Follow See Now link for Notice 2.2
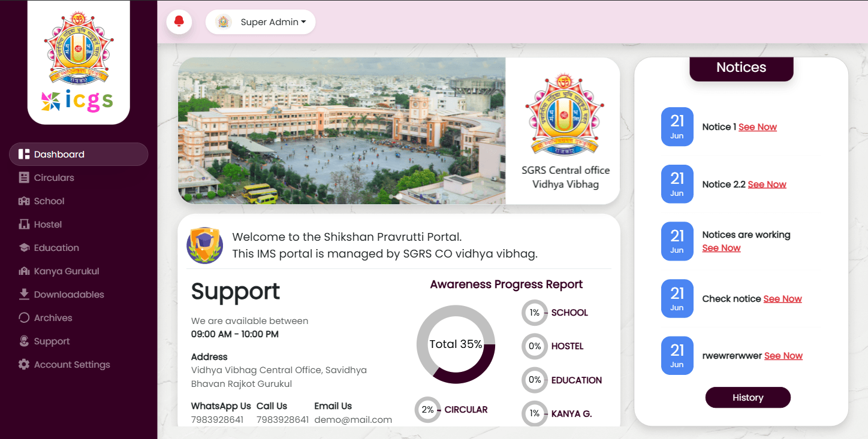Viewport: 868px width, 439px height. [767, 184]
